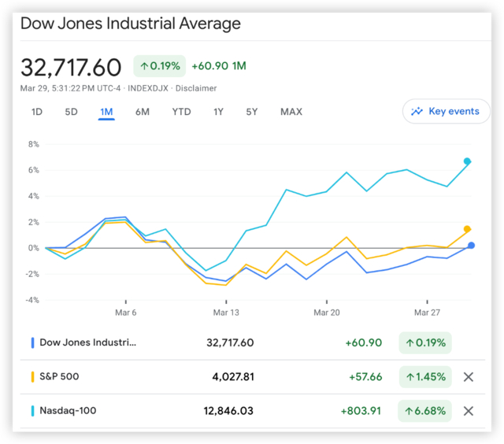Image resolution: width=504 pixels, height=444 pixels.
Task: Remove Nasdaq-100 comparison with X
Action: coord(469,411)
